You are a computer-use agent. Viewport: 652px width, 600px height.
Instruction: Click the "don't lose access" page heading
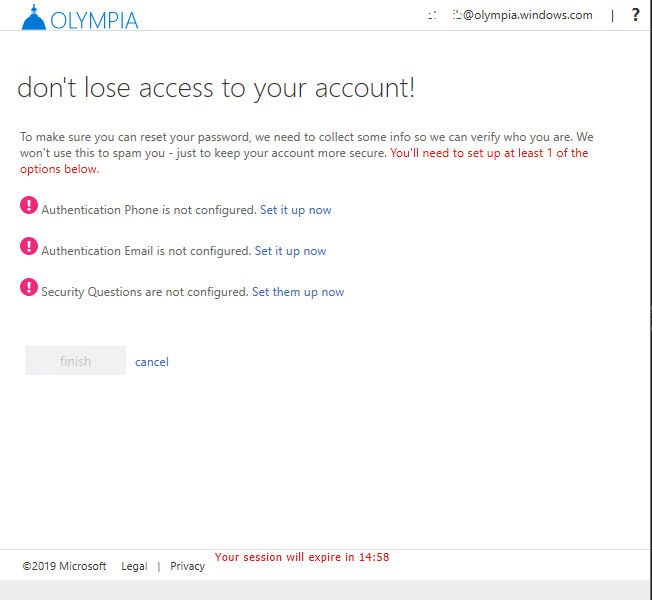(216, 88)
